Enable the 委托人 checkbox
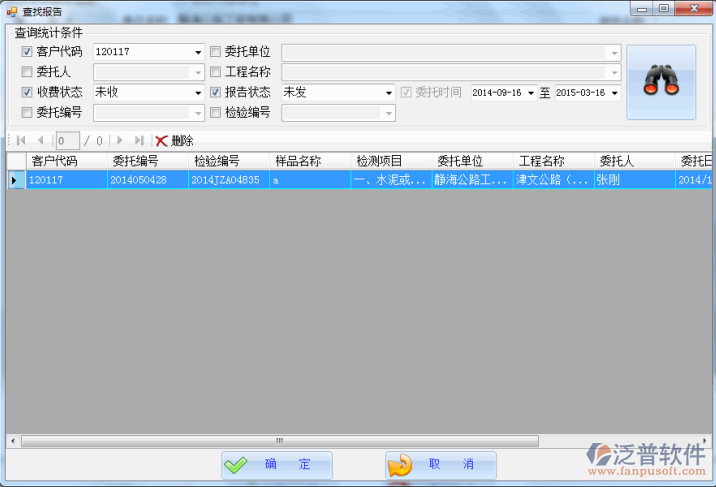Image resolution: width=716 pixels, height=487 pixels. point(27,72)
